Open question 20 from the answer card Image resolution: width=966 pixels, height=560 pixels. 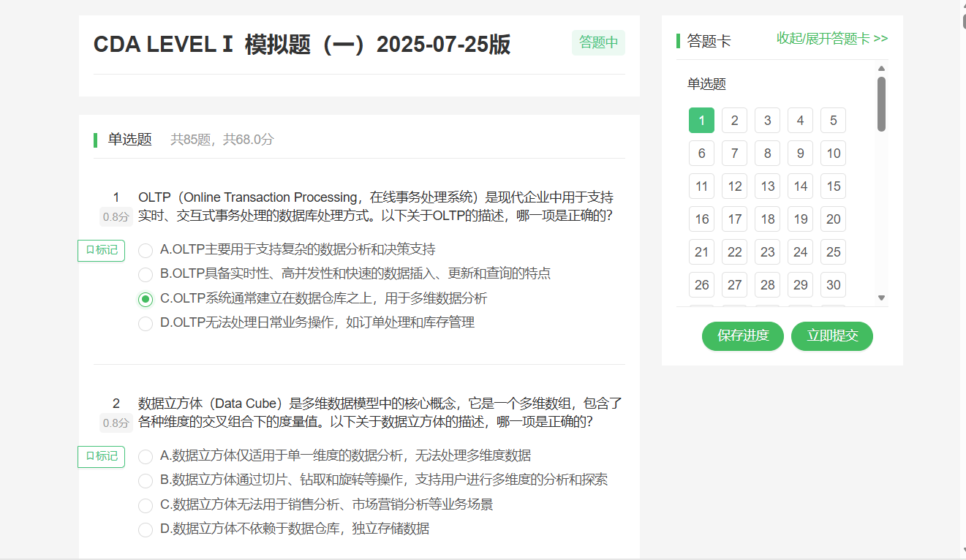tap(833, 219)
